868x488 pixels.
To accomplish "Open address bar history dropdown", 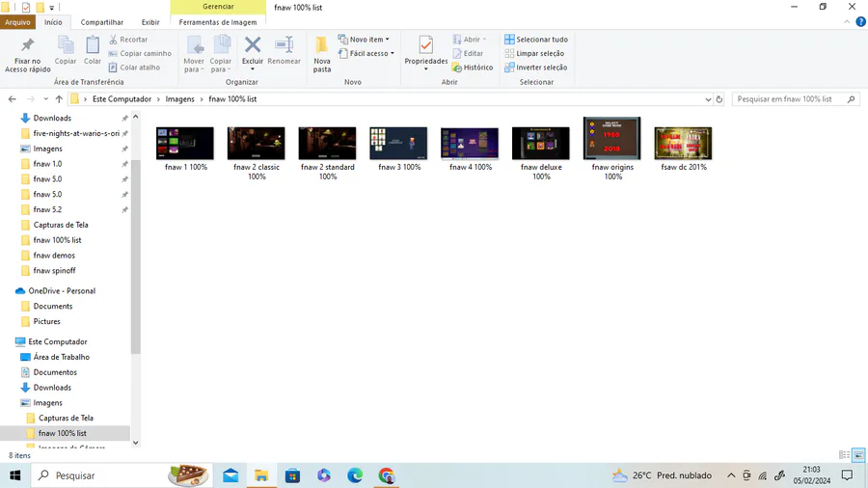I will coord(708,99).
